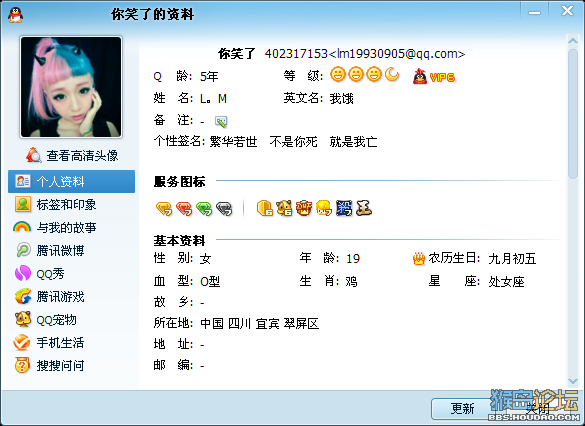Click the edit remark pencil icon
585x426 pixels.
click(x=221, y=122)
